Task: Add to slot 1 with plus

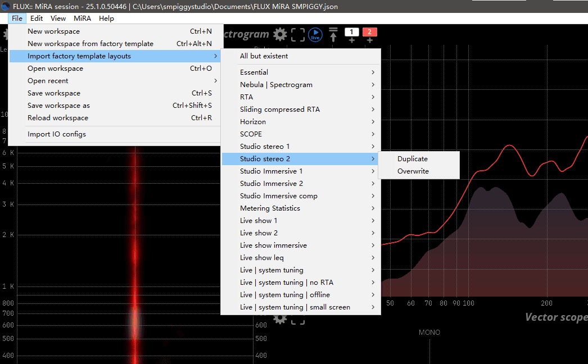Action: pos(351,40)
